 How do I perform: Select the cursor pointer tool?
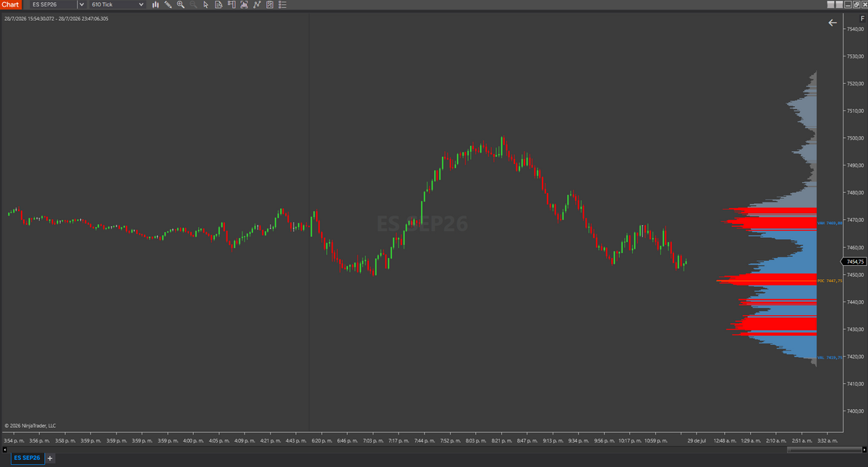coord(206,4)
